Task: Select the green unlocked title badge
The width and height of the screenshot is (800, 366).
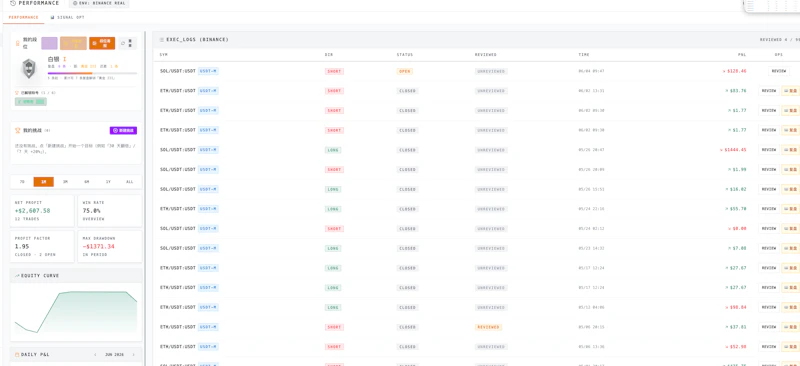Action: (x=31, y=102)
